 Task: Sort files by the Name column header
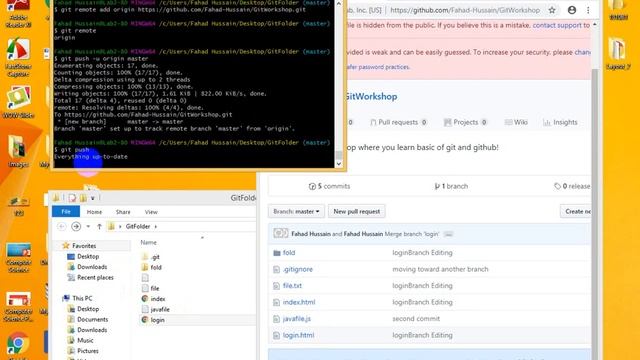click(149, 242)
